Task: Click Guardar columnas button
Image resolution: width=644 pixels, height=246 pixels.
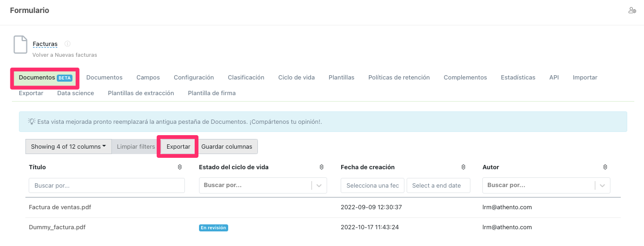Action: pyautogui.click(x=227, y=147)
